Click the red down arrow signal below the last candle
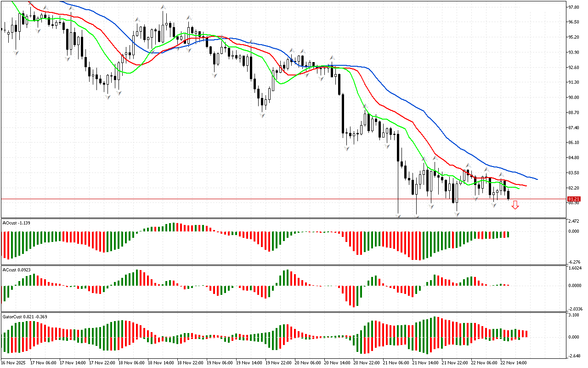Viewport: 588px width, 368px height. tap(515, 205)
